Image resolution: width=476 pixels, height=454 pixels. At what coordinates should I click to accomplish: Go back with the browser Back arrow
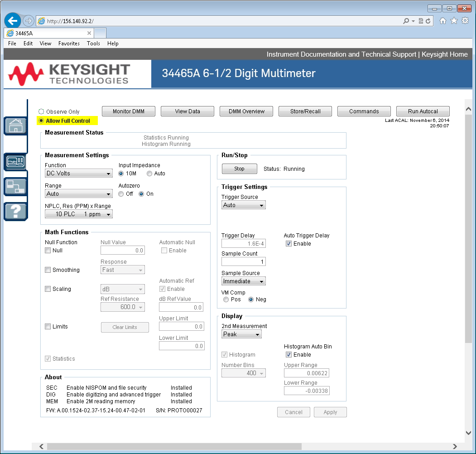tap(12, 21)
